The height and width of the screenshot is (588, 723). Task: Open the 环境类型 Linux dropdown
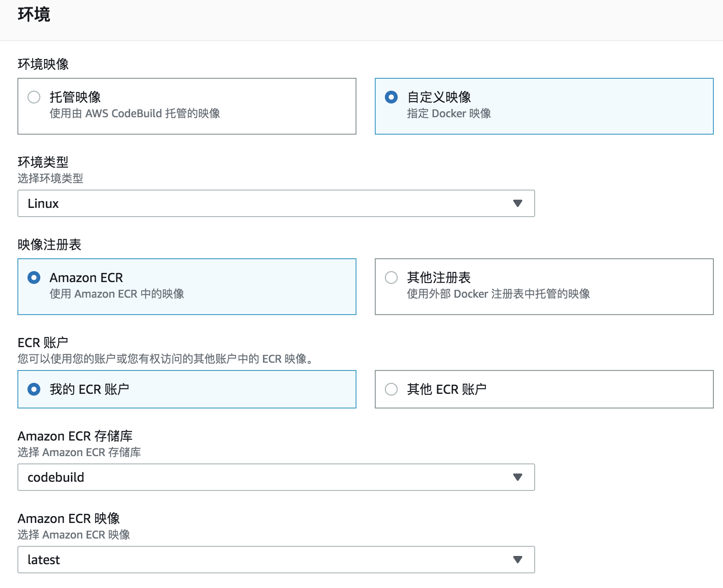click(x=276, y=203)
